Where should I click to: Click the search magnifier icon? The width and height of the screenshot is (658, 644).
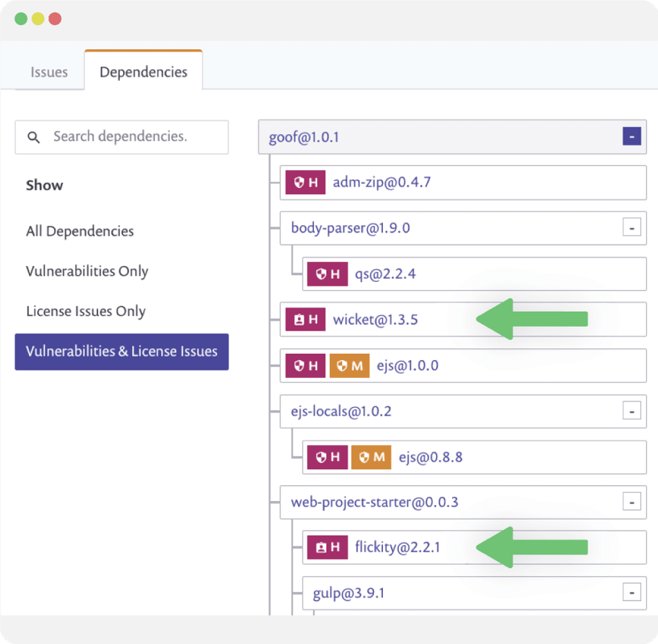click(34, 138)
